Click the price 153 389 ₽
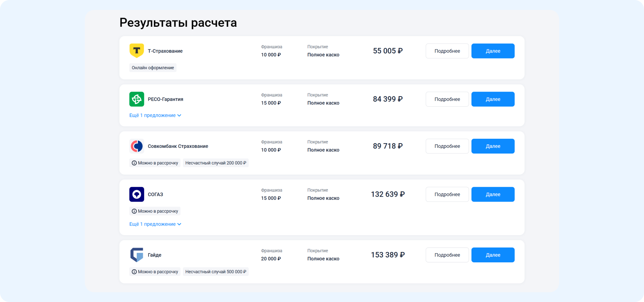This screenshot has width=644, height=302. [388, 255]
